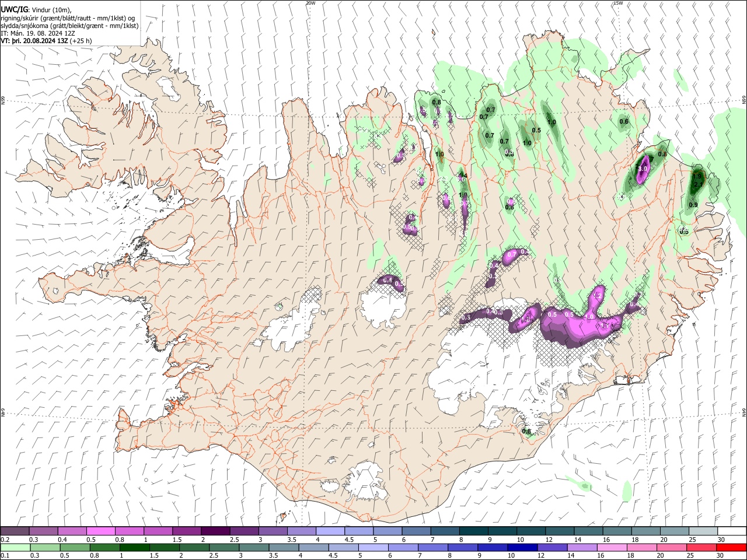This screenshot has height=560, width=747.
Task: Select the light lavender snow swatch between 4 and 4.5
Action: pos(329,531)
